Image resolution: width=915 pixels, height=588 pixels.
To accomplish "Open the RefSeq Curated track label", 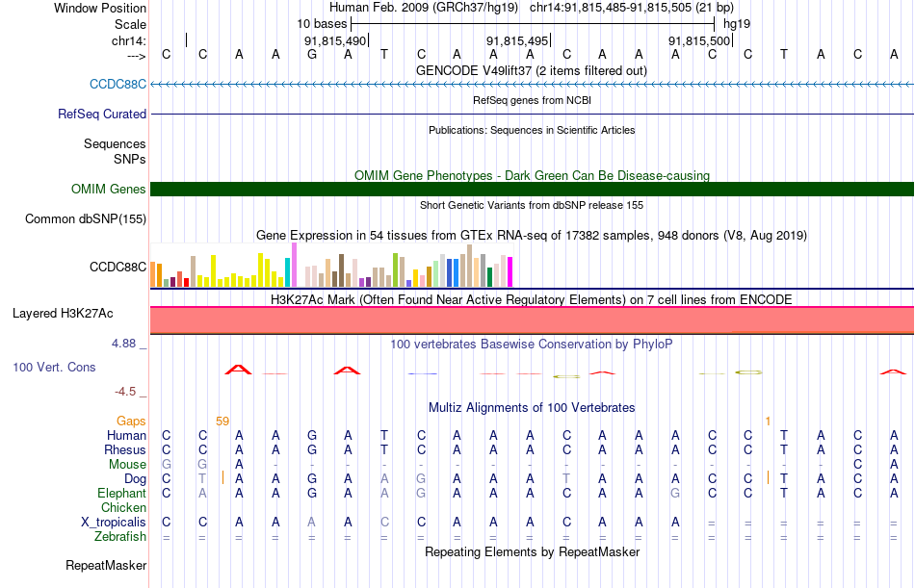I will 101,114.
